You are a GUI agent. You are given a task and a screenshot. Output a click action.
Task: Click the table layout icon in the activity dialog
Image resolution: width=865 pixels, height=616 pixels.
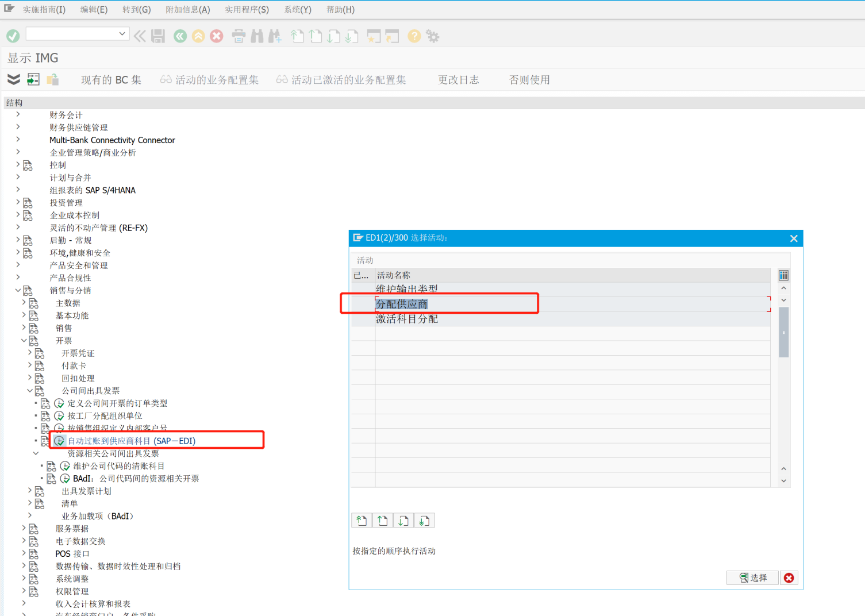[783, 275]
